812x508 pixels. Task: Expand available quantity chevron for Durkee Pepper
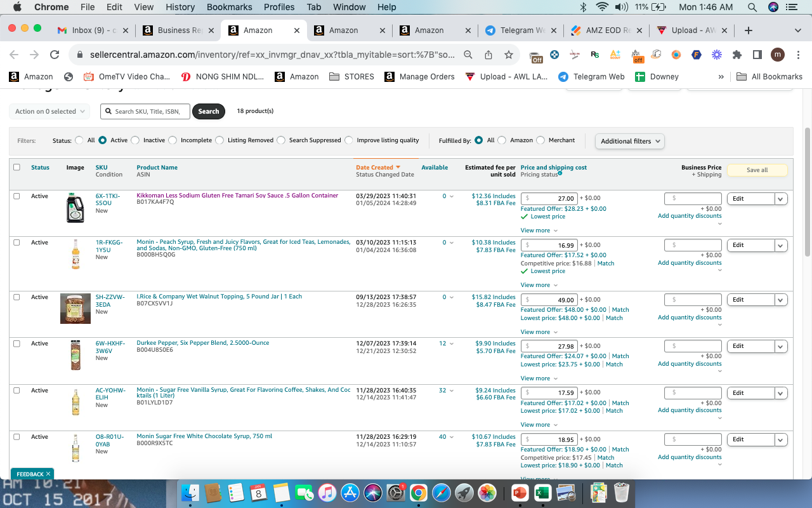click(x=452, y=344)
